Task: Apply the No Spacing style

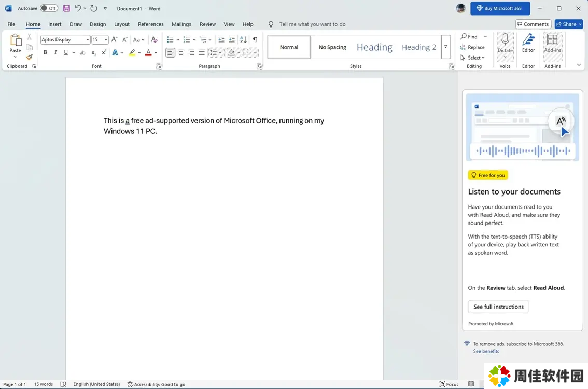Action: click(332, 47)
